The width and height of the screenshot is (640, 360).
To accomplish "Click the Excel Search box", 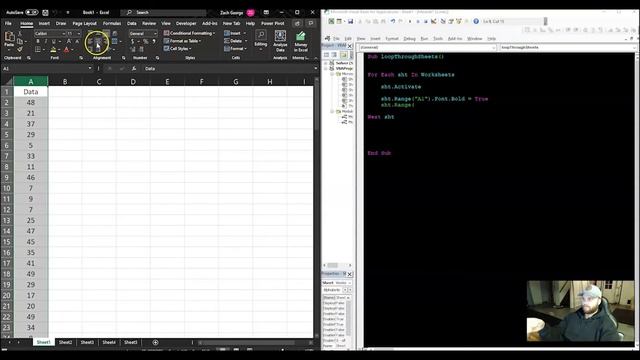I will 163,12.
